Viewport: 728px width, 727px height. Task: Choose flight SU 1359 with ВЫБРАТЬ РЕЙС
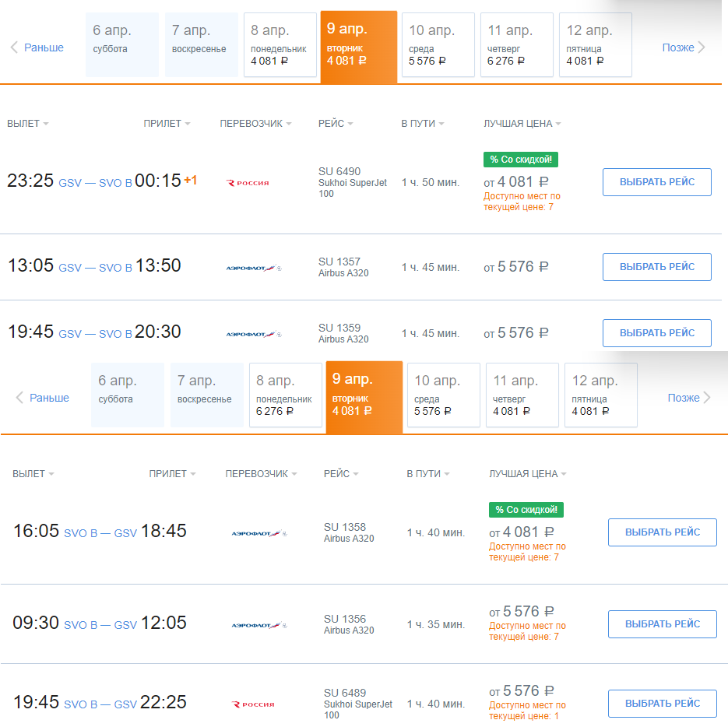657,333
